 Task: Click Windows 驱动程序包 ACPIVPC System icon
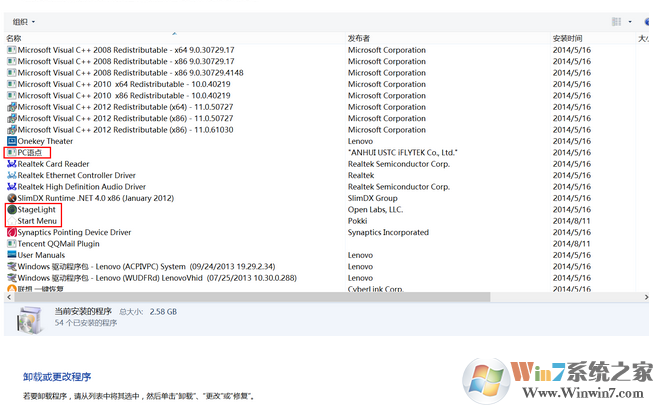click(x=12, y=266)
